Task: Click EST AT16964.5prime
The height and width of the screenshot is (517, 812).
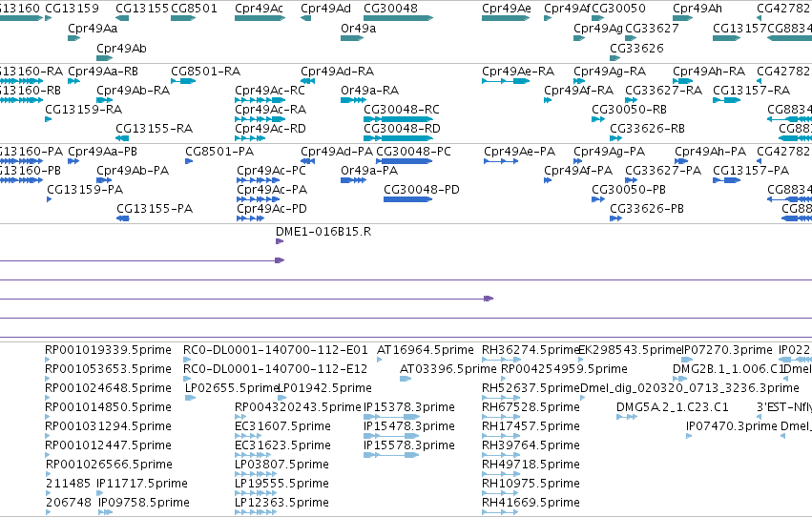Action: coord(379,360)
